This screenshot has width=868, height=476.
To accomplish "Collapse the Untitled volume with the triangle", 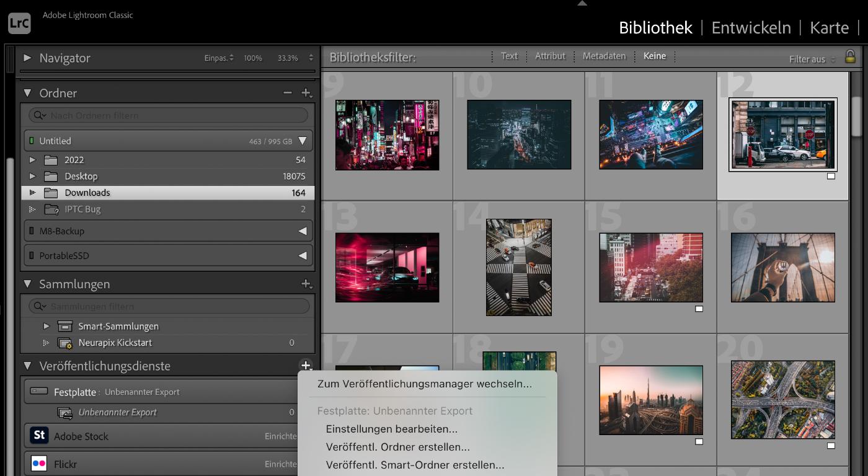I will click(303, 141).
